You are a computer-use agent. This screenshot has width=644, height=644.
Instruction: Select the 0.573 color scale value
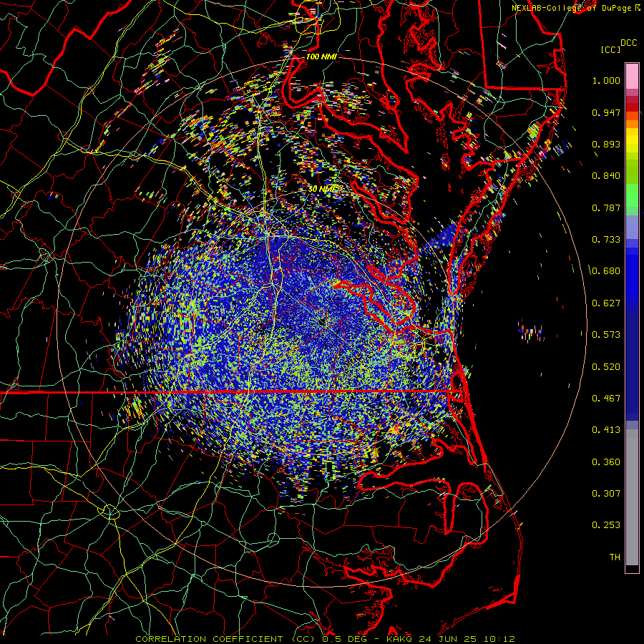point(606,335)
